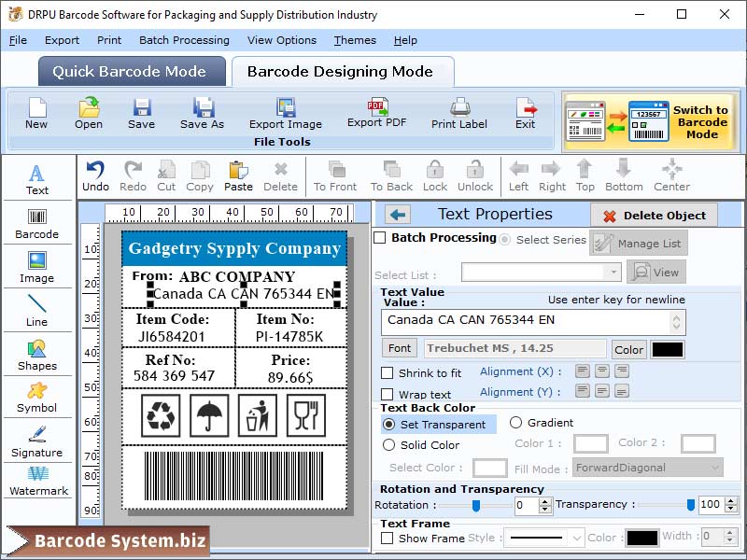This screenshot has height=560, width=747.
Task: Select the Barcode tool
Action: click(37, 222)
